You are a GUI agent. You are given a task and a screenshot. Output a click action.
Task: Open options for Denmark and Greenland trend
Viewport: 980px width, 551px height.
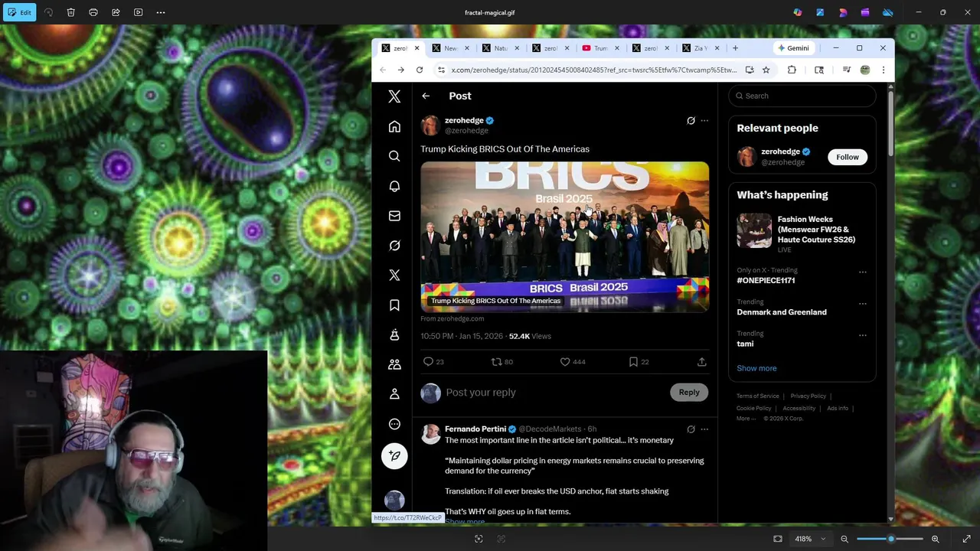862,304
